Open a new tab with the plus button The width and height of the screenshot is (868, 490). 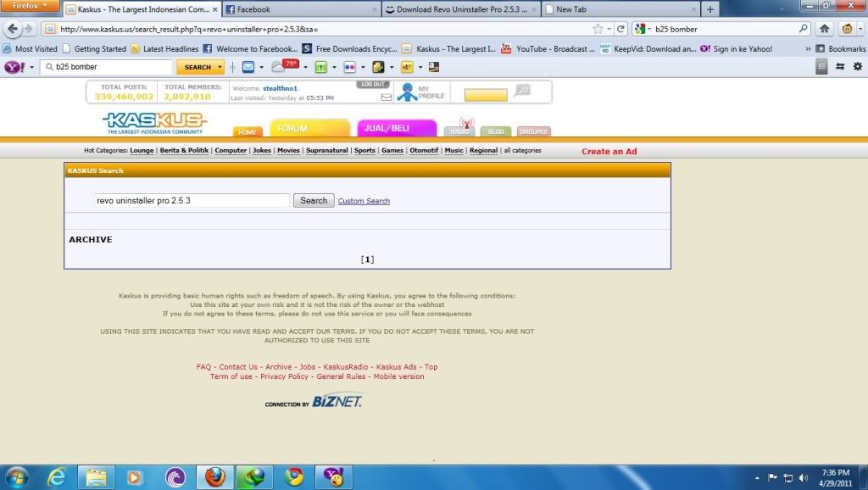pos(709,9)
